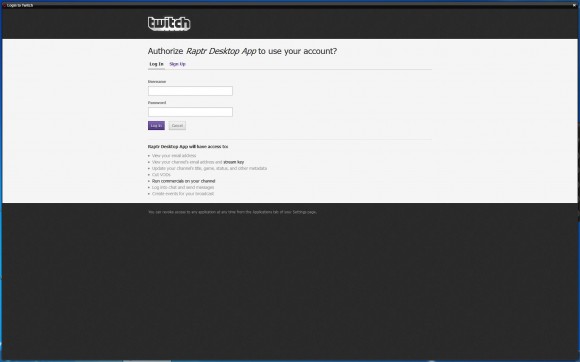Image resolution: width=580 pixels, height=362 pixels.
Task: Click the Username label
Action: point(157,81)
